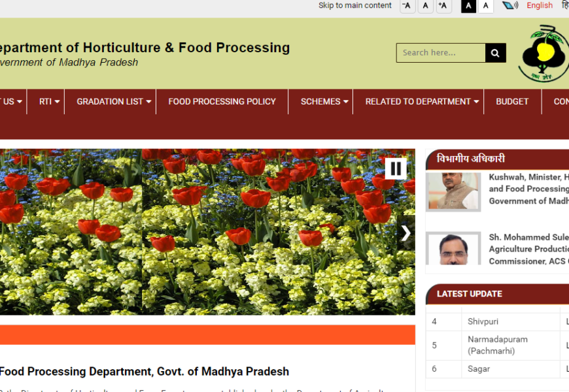Viewport: 569px width, 392px height.
Task: Switch to white standard contrast theme
Action: point(485,6)
